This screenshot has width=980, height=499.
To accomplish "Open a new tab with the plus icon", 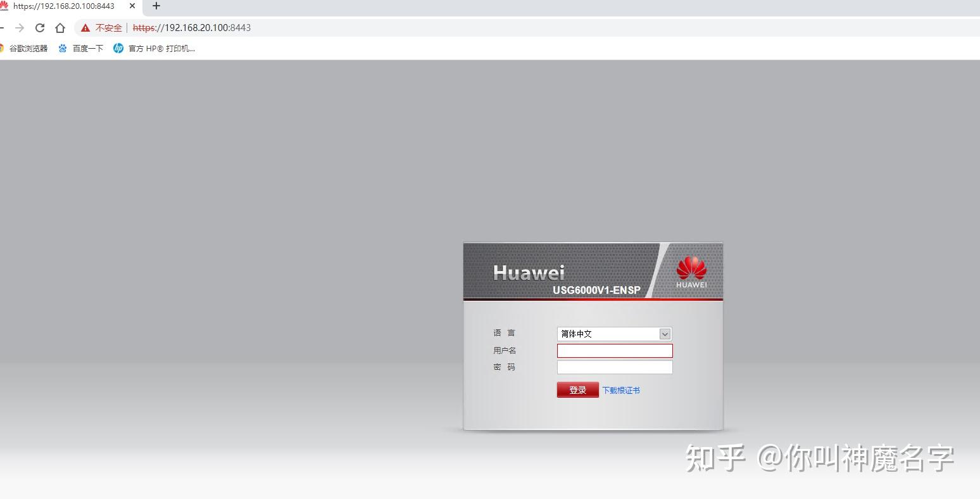I will tap(156, 6).
